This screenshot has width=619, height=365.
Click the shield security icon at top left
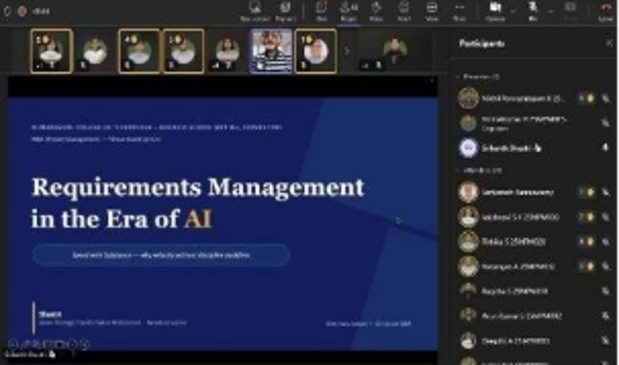[x=7, y=11]
